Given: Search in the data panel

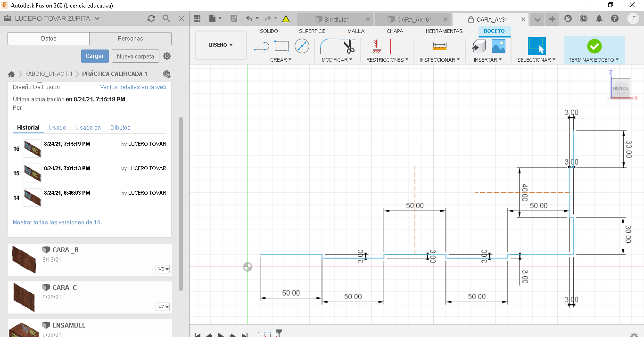Looking at the screenshot, I should [166, 18].
